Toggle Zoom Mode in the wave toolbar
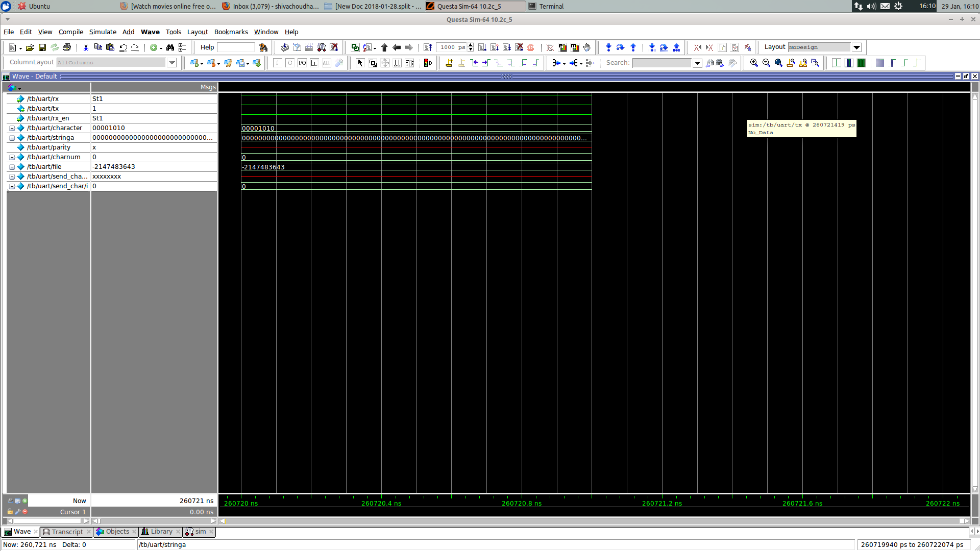Image resolution: width=980 pixels, height=551 pixels. pos(373,63)
